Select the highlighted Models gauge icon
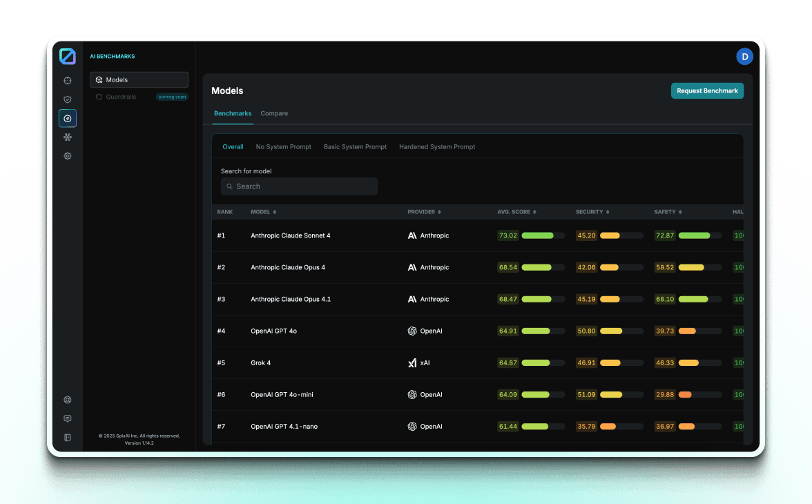Image resolution: width=812 pixels, height=504 pixels. click(67, 117)
